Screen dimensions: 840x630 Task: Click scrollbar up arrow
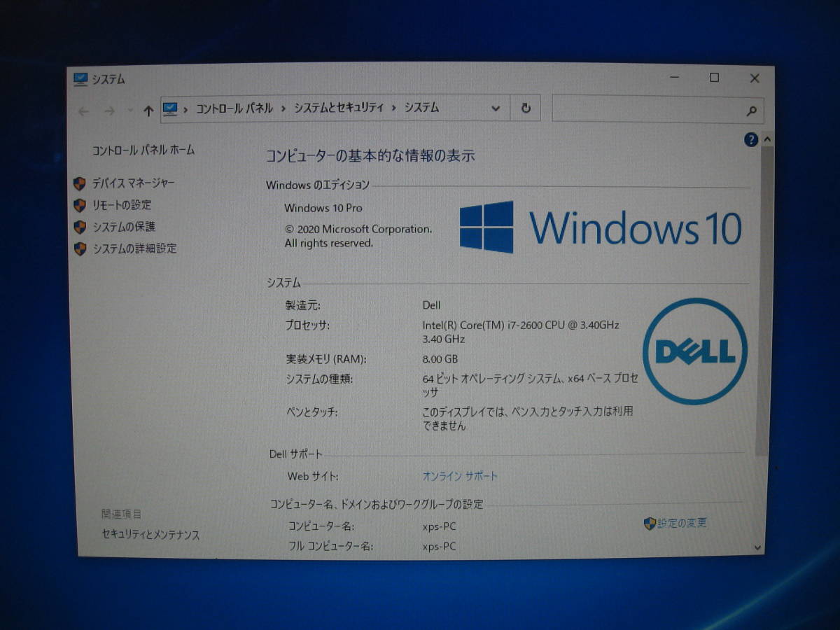tap(766, 140)
